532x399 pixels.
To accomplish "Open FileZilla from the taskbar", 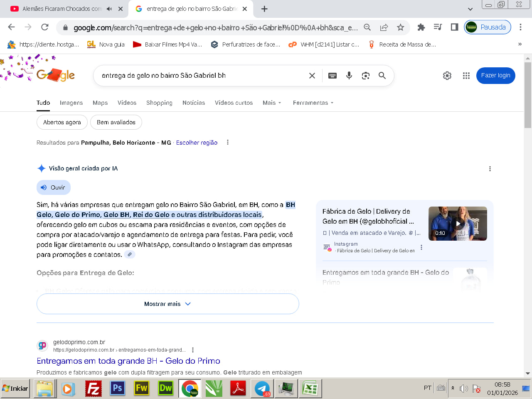I will 94,389.
